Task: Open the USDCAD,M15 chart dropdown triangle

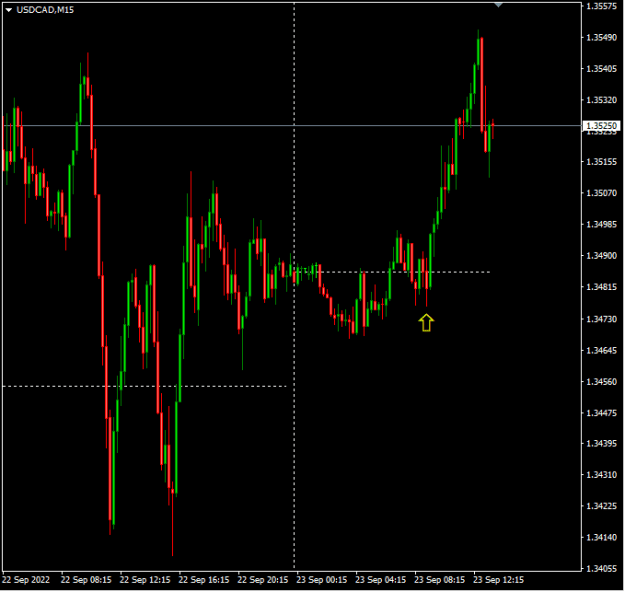Action: [x=9, y=10]
